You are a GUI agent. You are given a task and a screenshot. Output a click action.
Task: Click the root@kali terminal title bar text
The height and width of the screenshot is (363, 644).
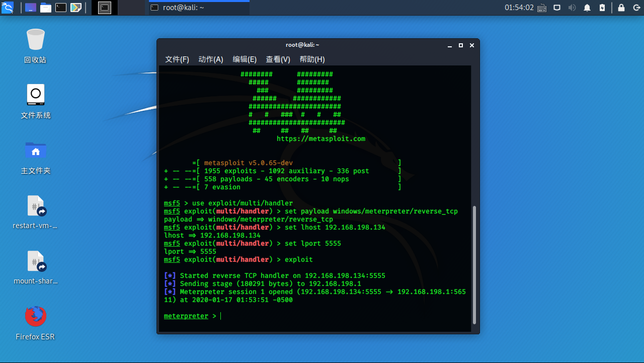(x=302, y=45)
